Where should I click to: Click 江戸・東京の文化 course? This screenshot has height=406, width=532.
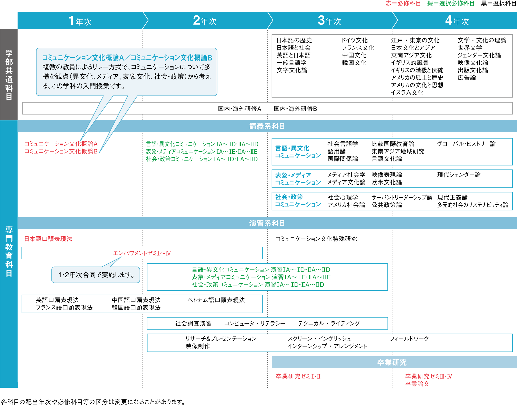[415, 40]
